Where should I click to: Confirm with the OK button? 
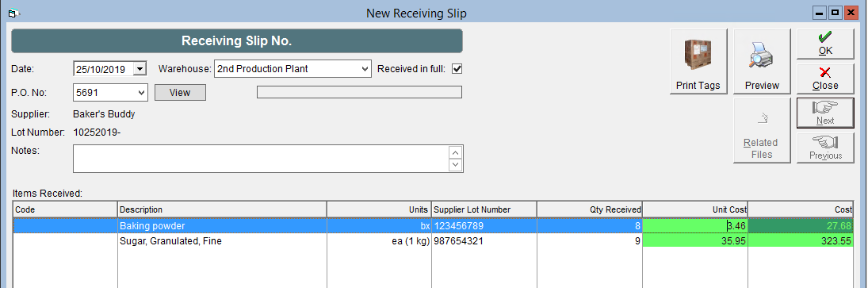(825, 44)
